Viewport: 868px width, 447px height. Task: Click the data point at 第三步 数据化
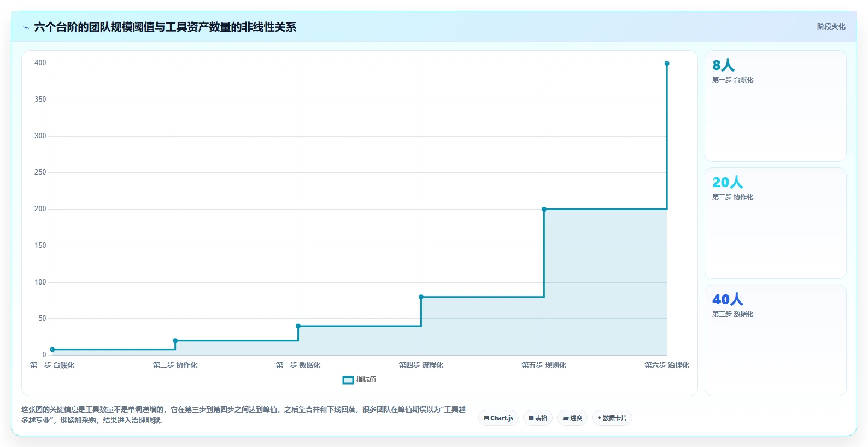click(298, 326)
